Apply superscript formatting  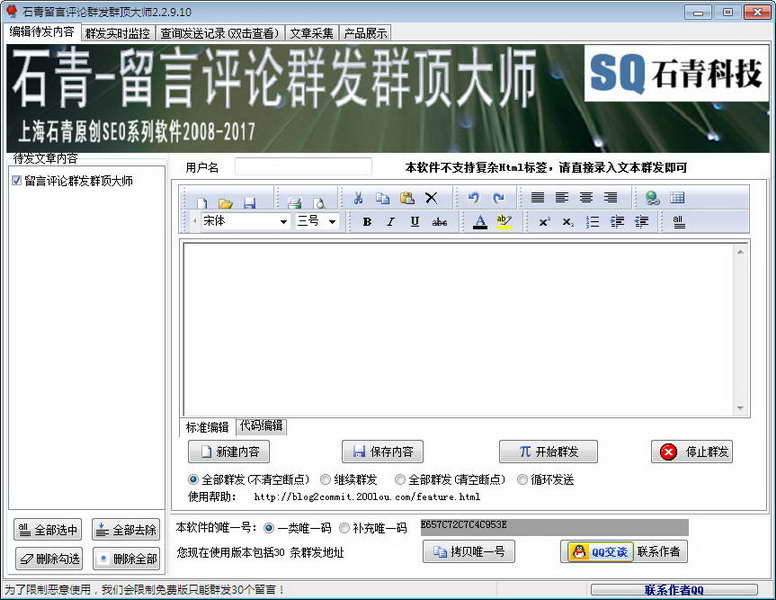coord(544,222)
